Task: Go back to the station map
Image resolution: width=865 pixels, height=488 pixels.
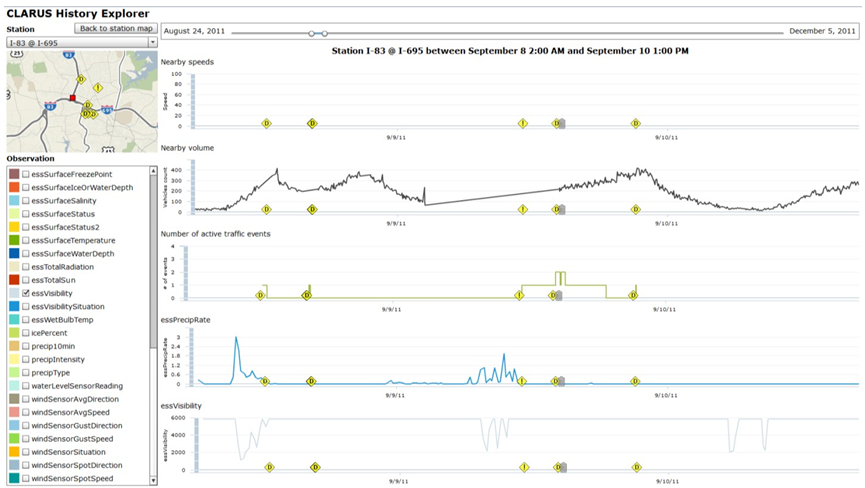Action: click(116, 28)
